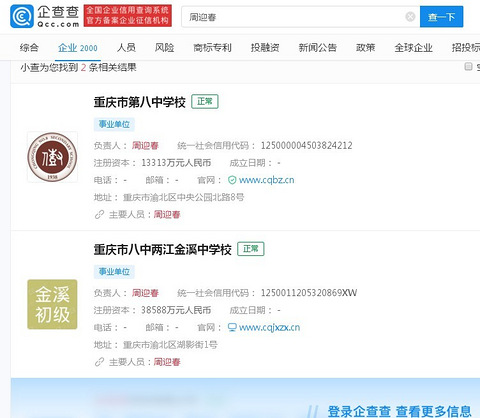The image size is (480, 418).
Task: Click the Qcc.com logo icon
Action: pyautogui.click(x=22, y=16)
